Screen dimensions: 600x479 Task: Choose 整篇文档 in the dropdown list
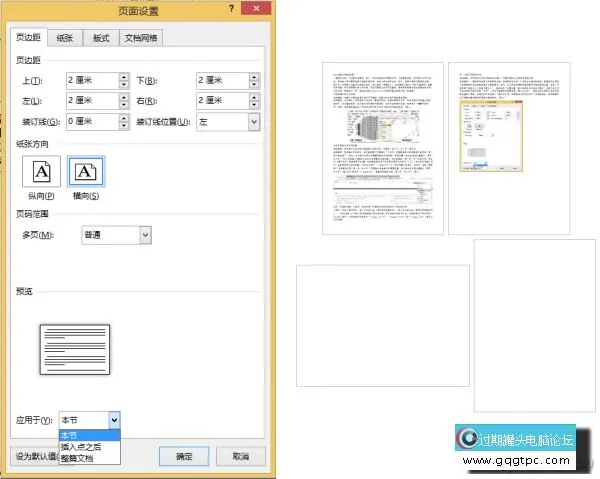90,458
